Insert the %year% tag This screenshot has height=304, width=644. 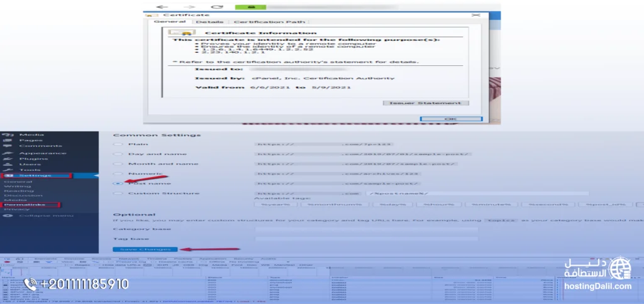(275, 204)
